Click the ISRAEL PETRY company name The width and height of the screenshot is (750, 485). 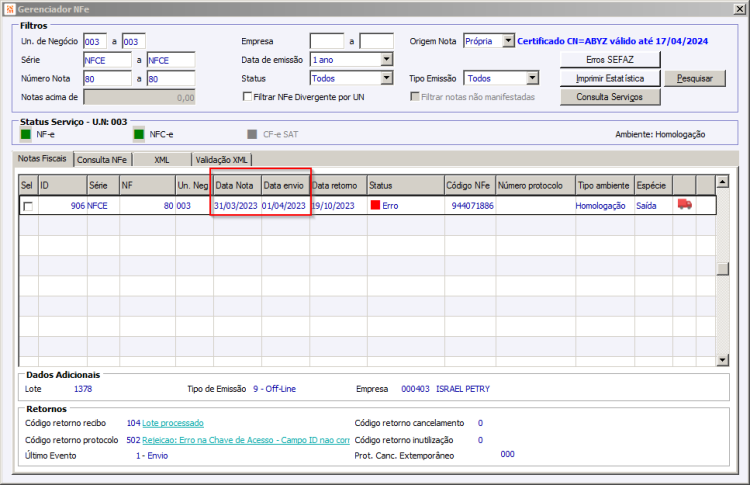pos(463,389)
